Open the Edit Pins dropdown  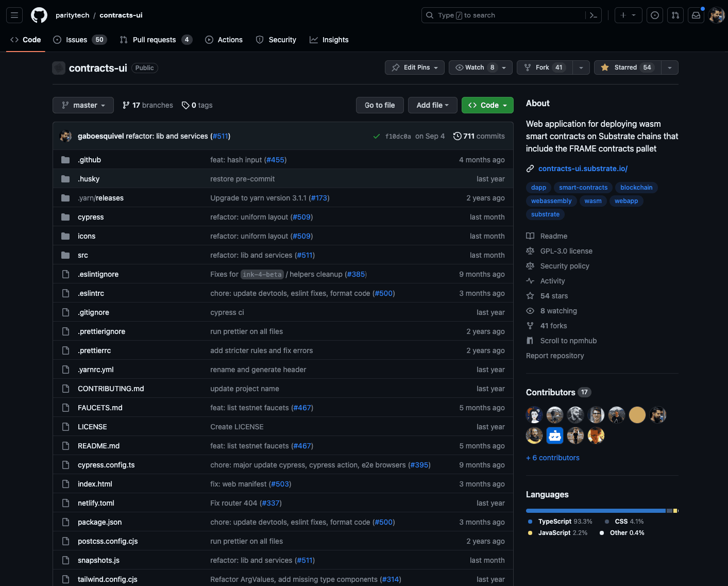(415, 68)
